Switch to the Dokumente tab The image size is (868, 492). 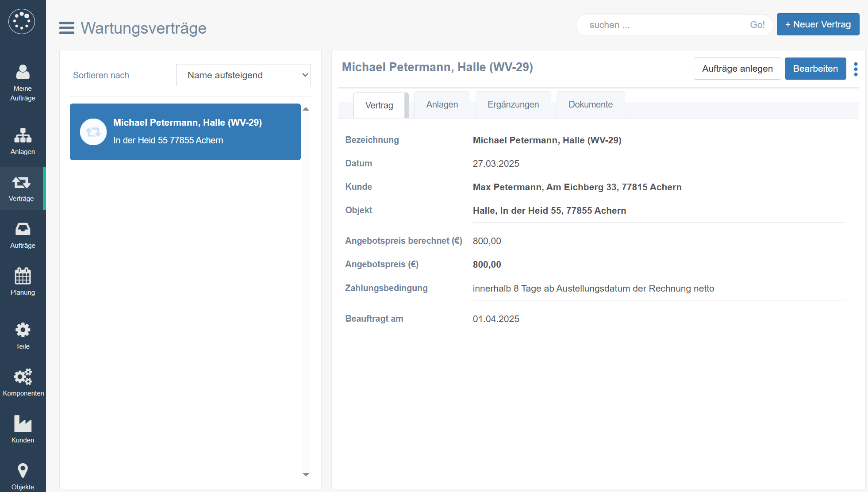pyautogui.click(x=590, y=105)
